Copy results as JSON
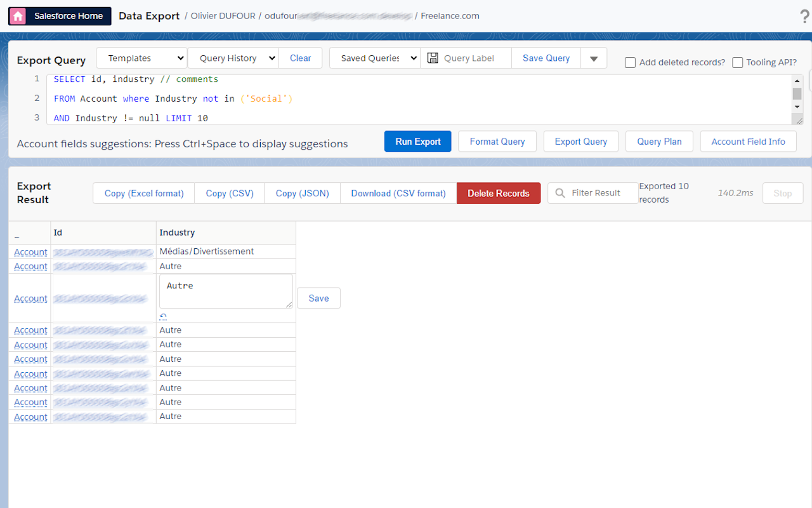Viewport: 812px width, 508px height. [x=302, y=192]
